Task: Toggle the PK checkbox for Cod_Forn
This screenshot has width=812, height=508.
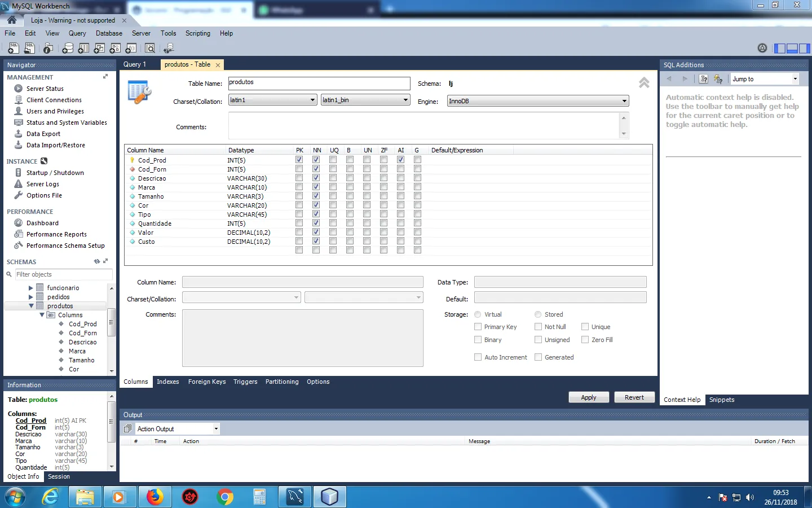Action: point(299,169)
